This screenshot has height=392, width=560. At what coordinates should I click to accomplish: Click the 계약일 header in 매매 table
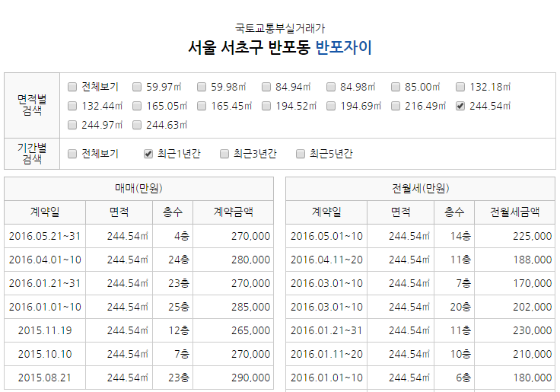(45, 212)
